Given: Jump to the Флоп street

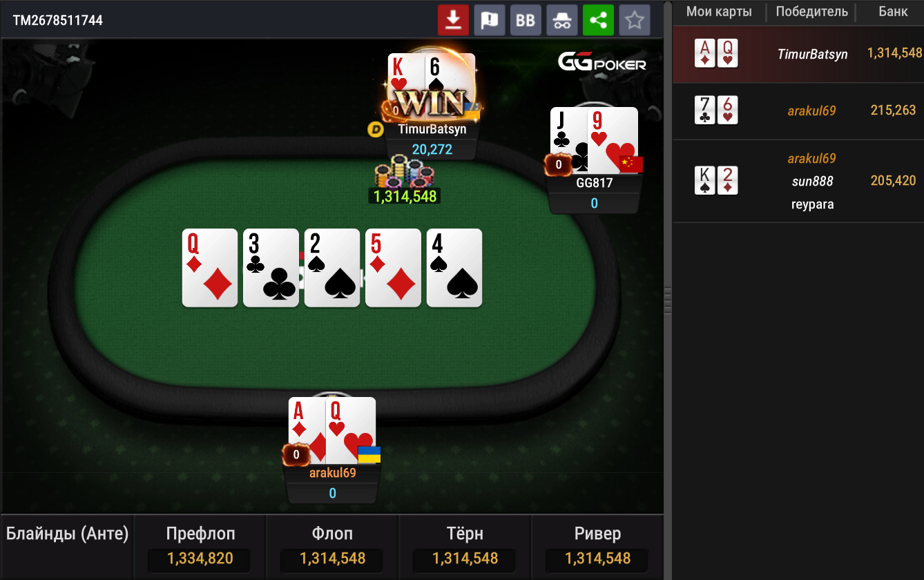Looking at the screenshot, I should 332,547.
